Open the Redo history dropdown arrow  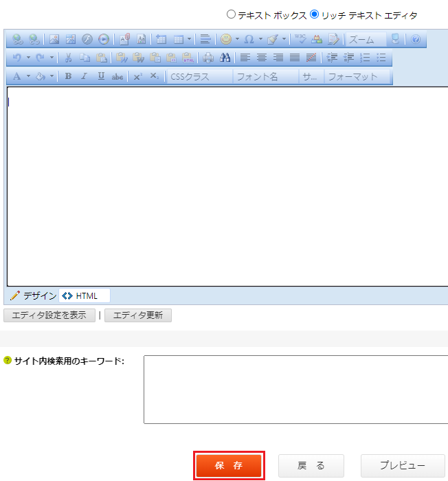(x=52, y=57)
